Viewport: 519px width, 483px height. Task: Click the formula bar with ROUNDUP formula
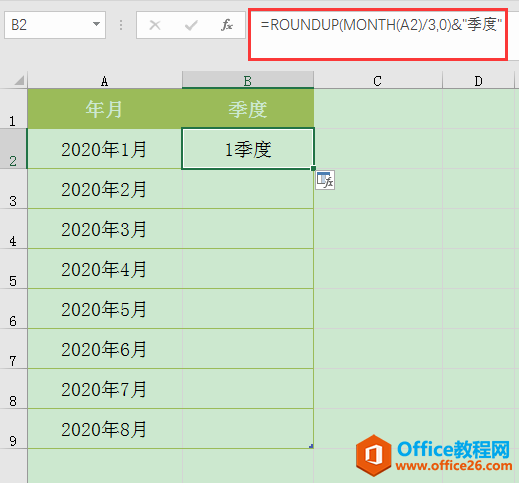coord(378,35)
